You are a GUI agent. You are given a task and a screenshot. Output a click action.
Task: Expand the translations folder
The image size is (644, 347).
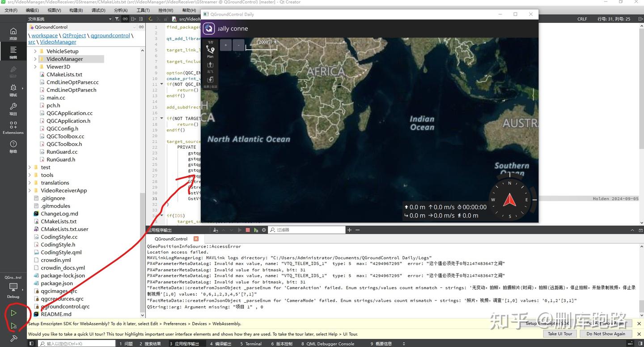pyautogui.click(x=30, y=183)
